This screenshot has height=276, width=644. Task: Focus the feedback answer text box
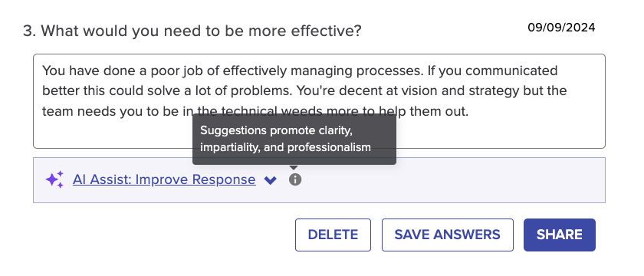(x=319, y=101)
